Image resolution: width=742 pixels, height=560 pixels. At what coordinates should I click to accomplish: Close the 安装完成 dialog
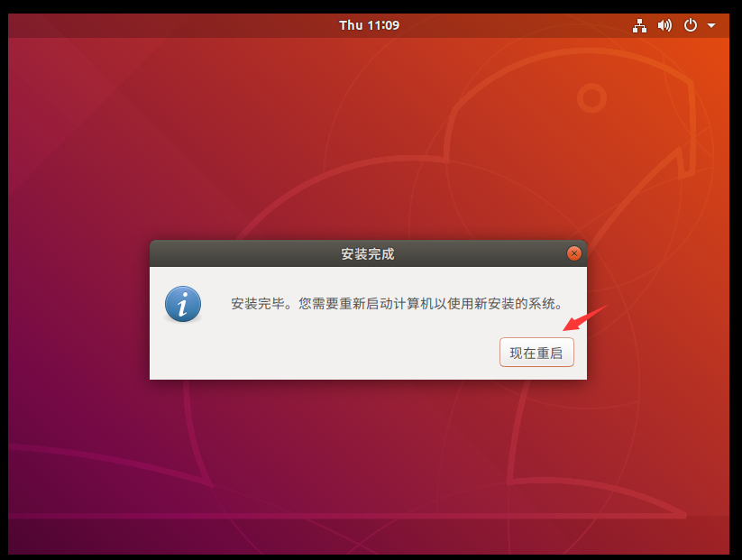574,253
